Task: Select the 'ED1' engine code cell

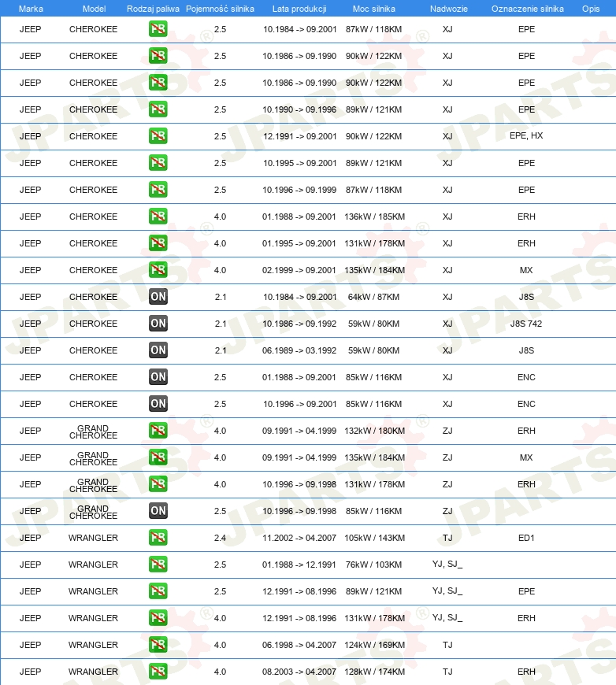Action: (x=526, y=538)
